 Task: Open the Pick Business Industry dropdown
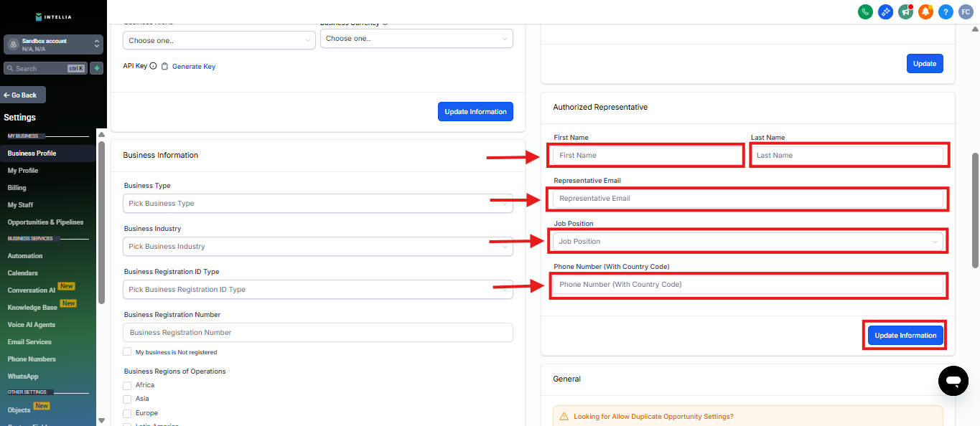[317, 247]
